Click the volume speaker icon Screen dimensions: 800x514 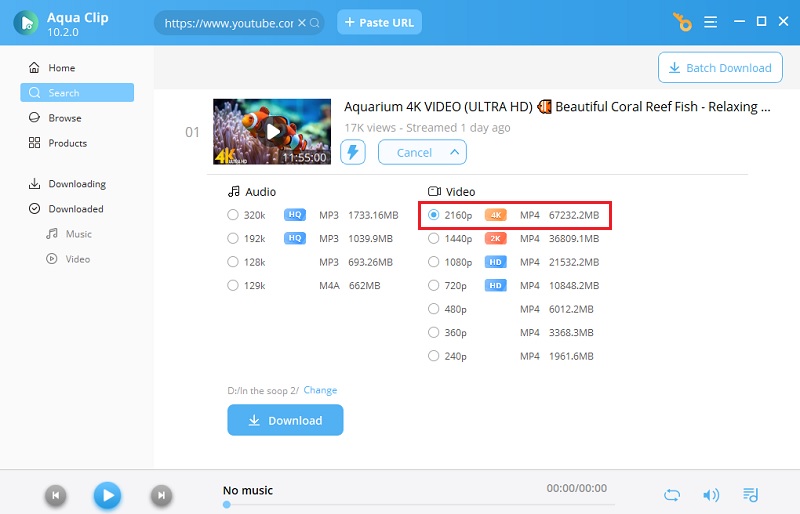tap(711, 495)
